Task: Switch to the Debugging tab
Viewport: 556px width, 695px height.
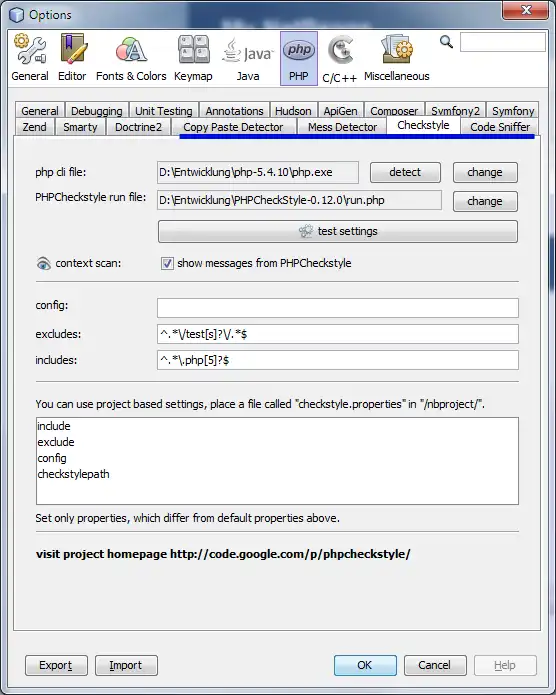Action: pos(97,110)
